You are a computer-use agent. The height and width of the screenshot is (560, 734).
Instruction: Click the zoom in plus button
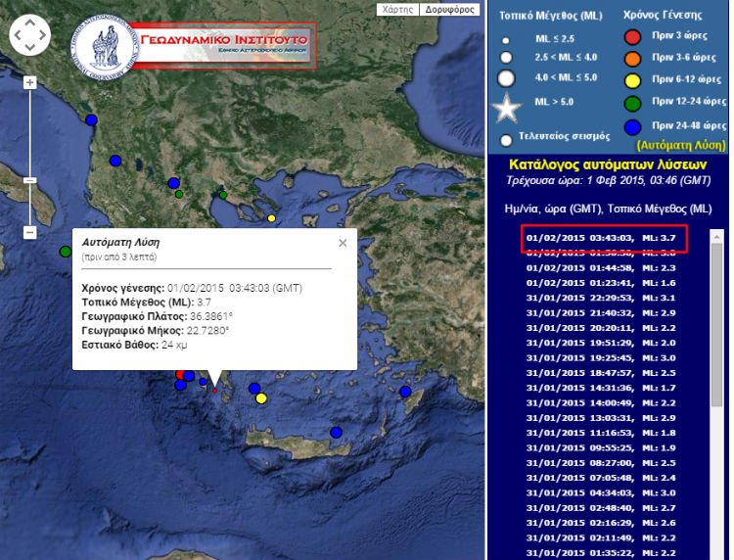[x=29, y=83]
